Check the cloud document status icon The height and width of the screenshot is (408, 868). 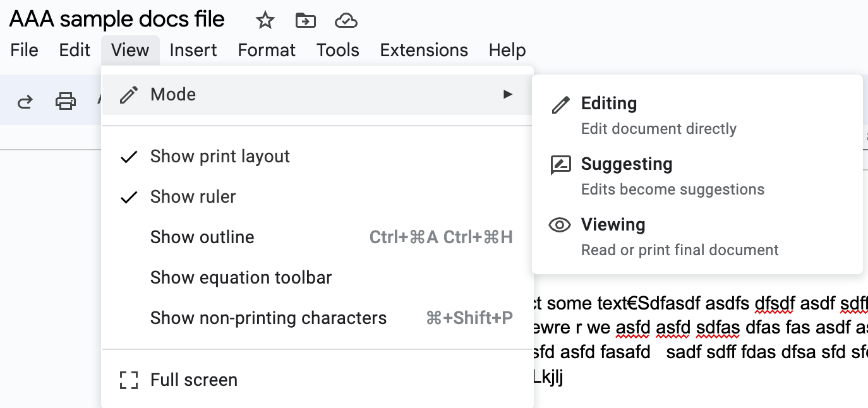[346, 21]
